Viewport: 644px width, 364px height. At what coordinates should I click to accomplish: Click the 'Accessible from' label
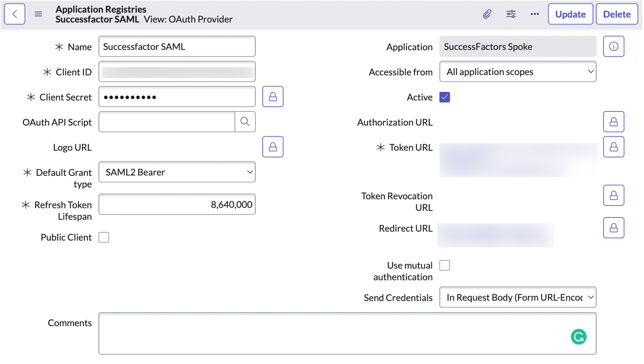pyautogui.click(x=401, y=72)
